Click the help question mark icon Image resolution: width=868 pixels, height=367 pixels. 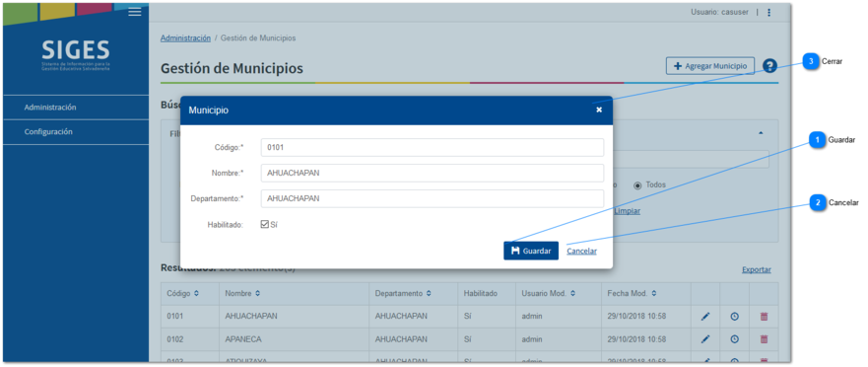pos(769,66)
